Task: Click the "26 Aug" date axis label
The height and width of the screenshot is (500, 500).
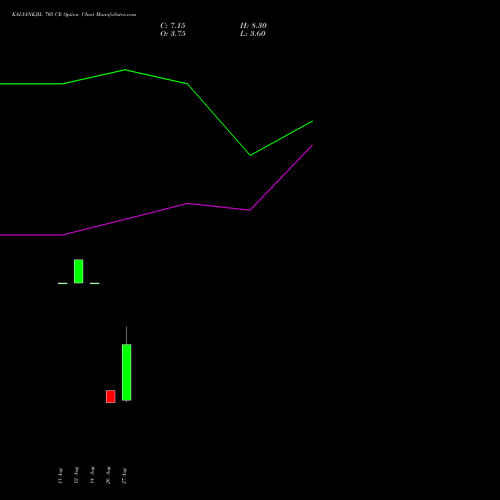Action: (108, 475)
